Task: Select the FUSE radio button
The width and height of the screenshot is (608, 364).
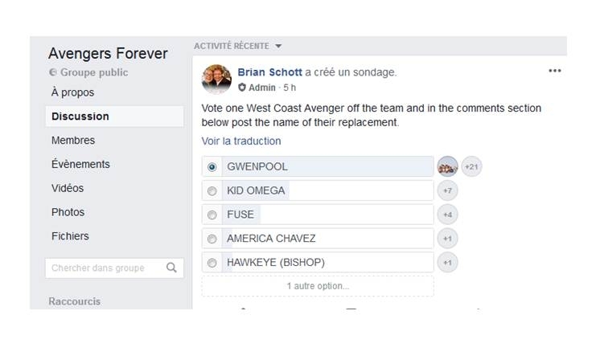Action: [212, 215]
